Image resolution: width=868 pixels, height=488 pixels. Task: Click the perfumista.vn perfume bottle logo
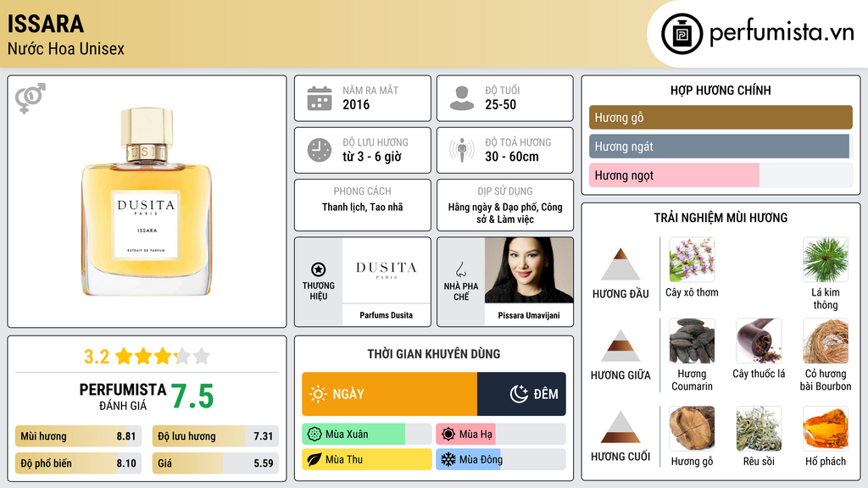click(x=682, y=34)
